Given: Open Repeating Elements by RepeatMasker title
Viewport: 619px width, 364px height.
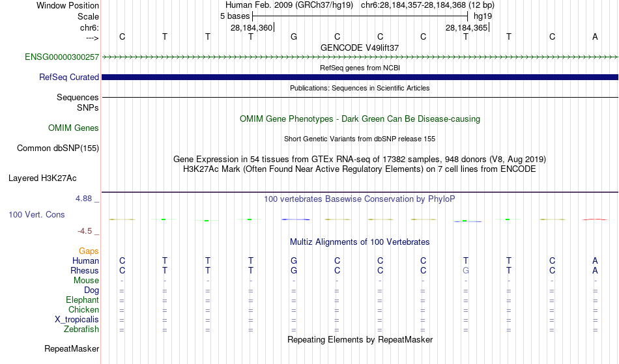Looking at the screenshot, I should coord(360,340).
